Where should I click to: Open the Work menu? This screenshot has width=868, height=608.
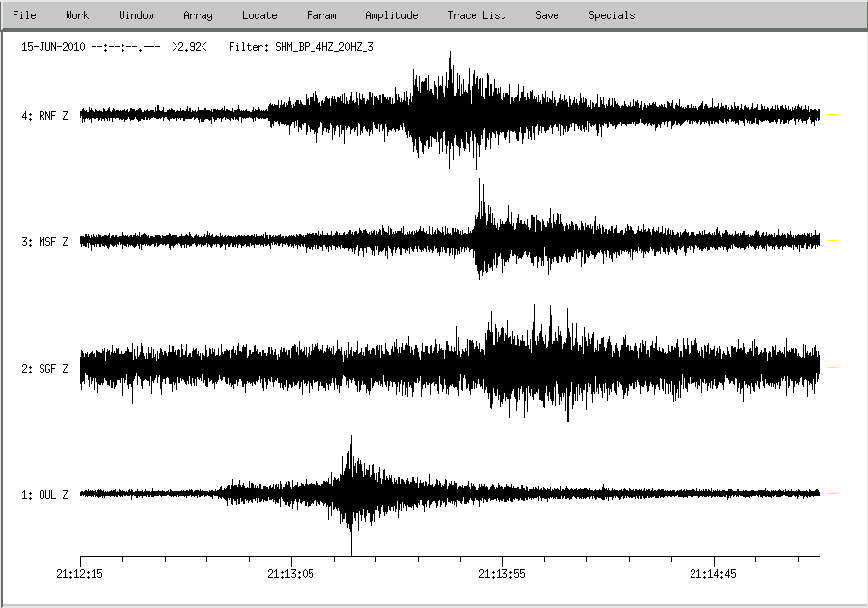click(77, 15)
